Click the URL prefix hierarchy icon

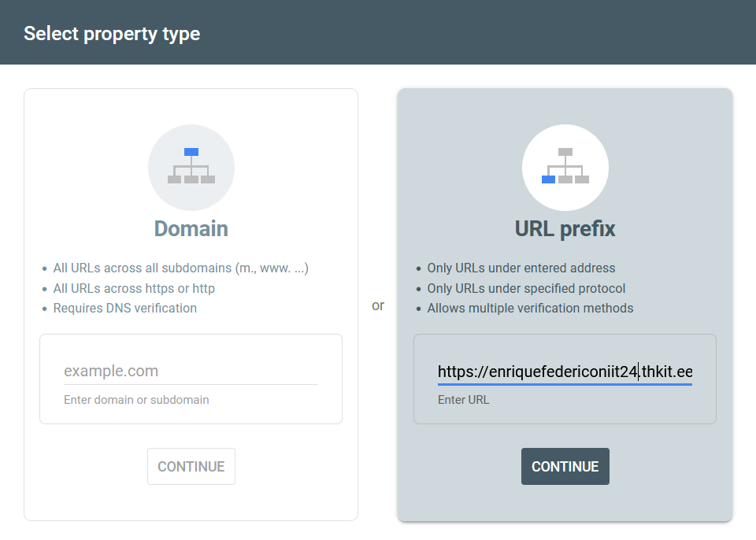pyautogui.click(x=565, y=168)
